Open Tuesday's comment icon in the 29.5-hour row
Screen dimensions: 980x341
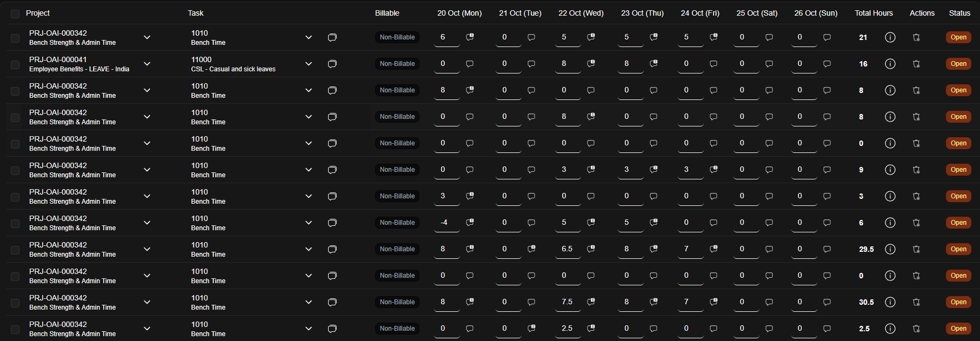coord(531,249)
